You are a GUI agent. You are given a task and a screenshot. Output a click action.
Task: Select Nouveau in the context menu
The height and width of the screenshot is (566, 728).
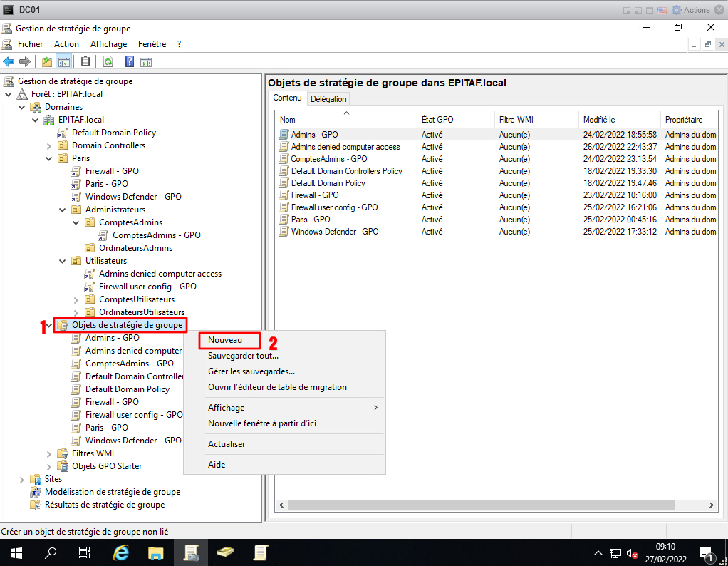tap(225, 340)
